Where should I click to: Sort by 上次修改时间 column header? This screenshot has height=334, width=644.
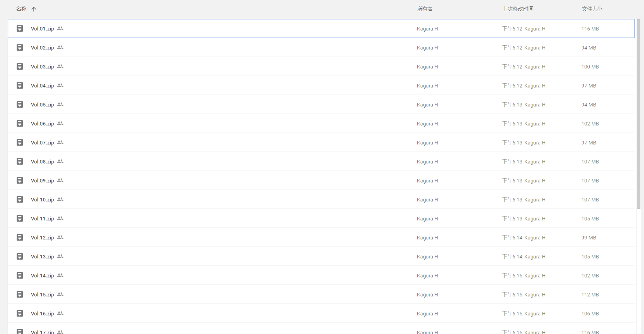pyautogui.click(x=518, y=9)
